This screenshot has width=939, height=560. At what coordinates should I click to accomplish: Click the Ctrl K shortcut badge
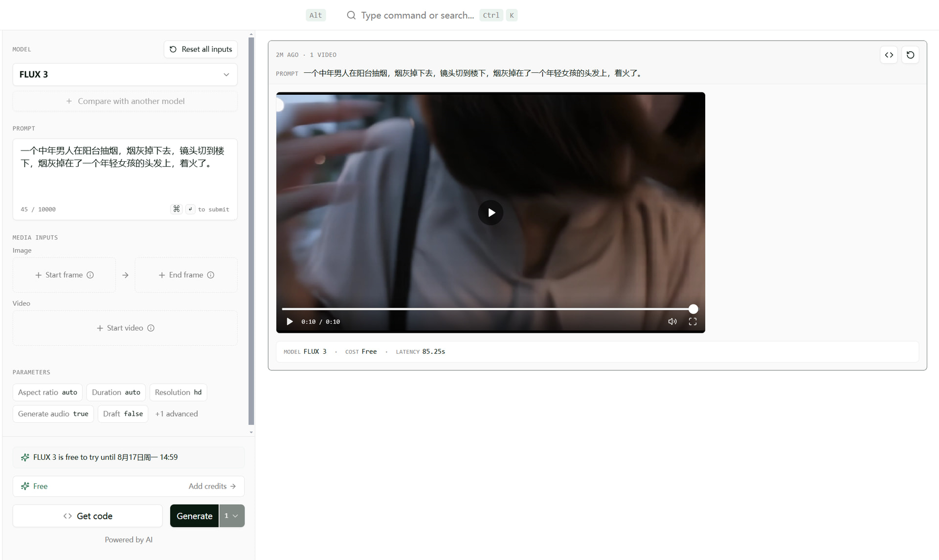[498, 15]
